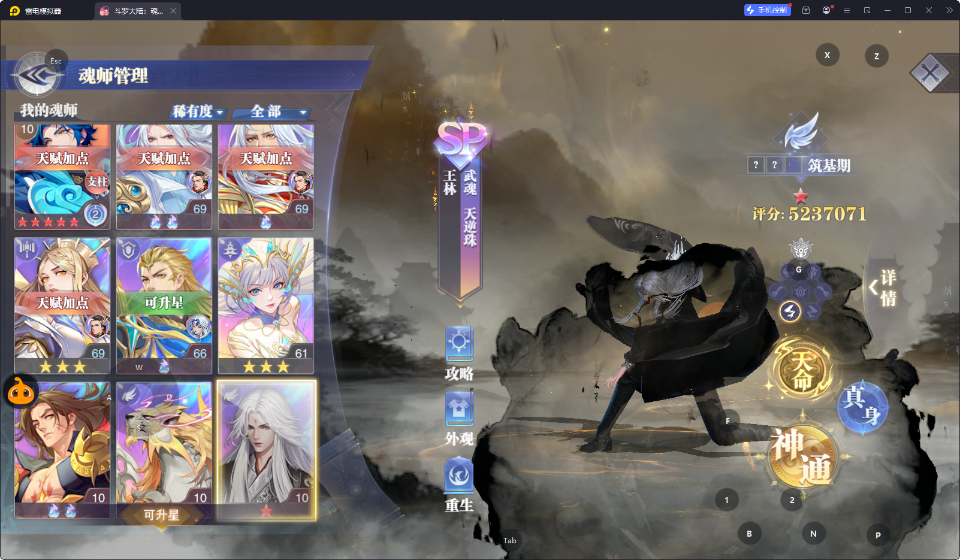Select the level 61 three-star girl card
Screen dimensions: 960x560
[266, 305]
